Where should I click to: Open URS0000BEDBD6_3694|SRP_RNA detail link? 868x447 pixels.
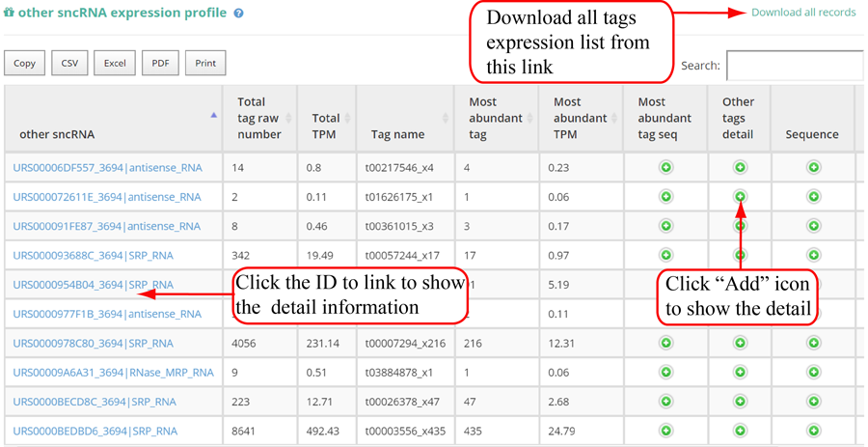pyautogui.click(x=95, y=431)
